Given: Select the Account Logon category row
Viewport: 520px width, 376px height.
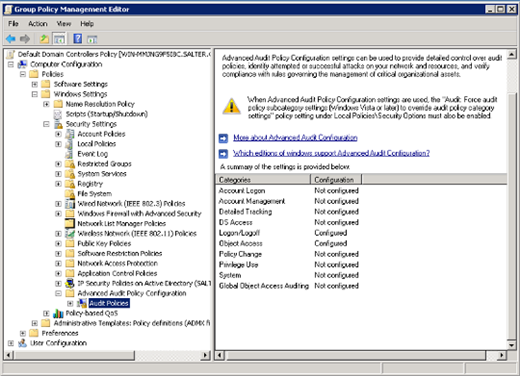Looking at the screenshot, I should coord(289,191).
